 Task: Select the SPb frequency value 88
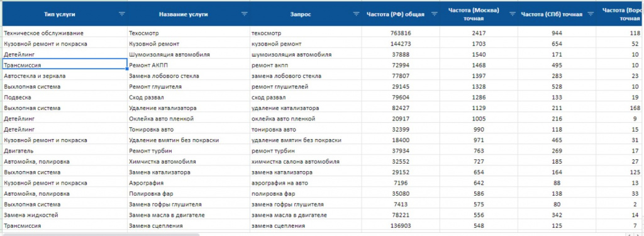click(x=557, y=183)
